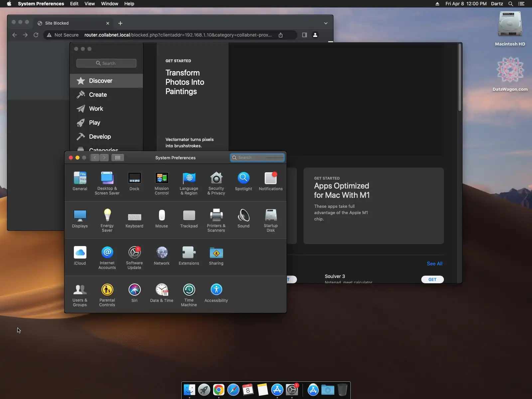Viewport: 532px width, 399px height.
Task: Click the router.collabnet.local address bar URL
Action: 178,35
